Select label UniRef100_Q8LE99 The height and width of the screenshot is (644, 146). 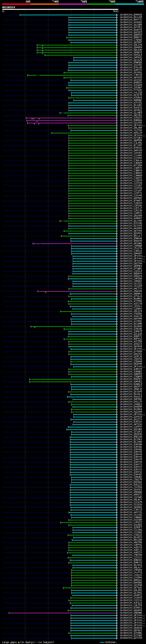tap(131, 50)
